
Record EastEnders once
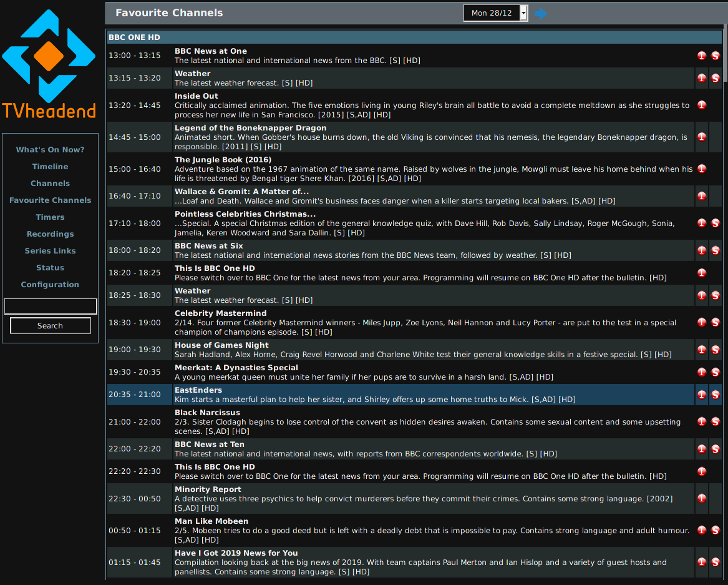[x=702, y=395]
